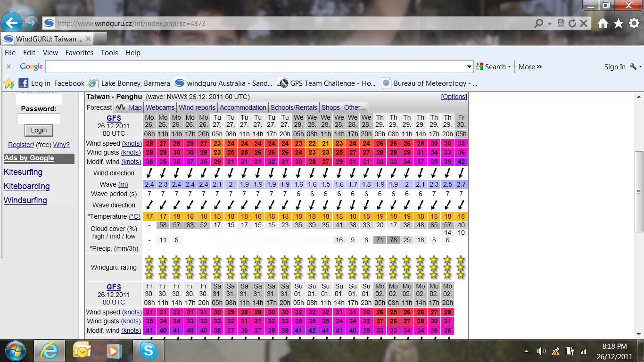Click the volume speaker tray icon
This screenshot has width=644, height=362.
pos(542,351)
